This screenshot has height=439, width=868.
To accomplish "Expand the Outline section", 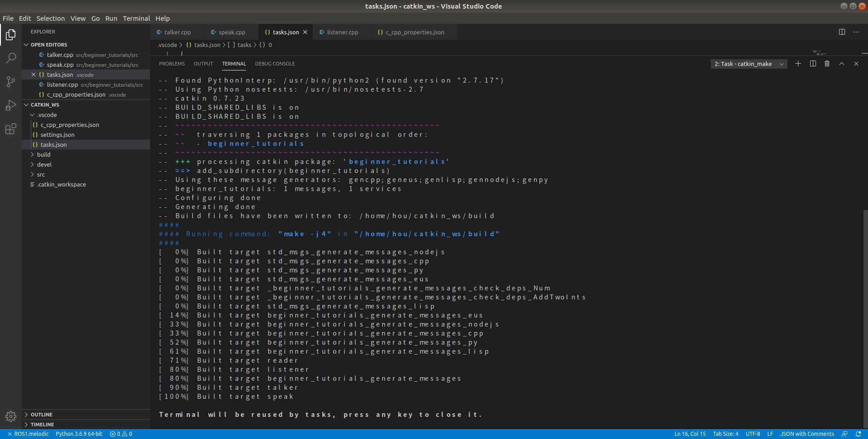I will coord(86,415).
